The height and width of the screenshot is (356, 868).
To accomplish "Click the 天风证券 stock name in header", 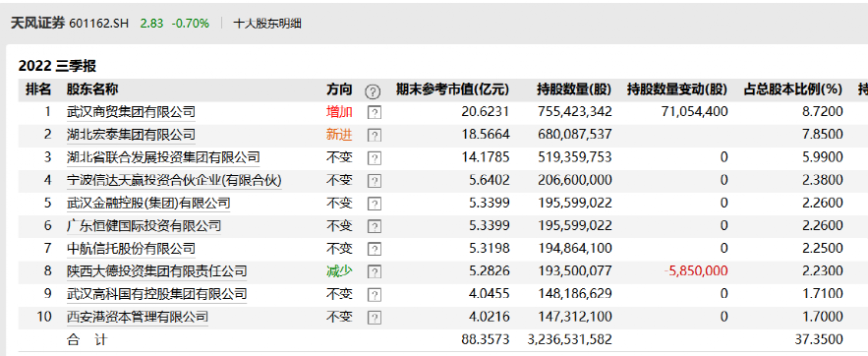I will click(x=37, y=24).
